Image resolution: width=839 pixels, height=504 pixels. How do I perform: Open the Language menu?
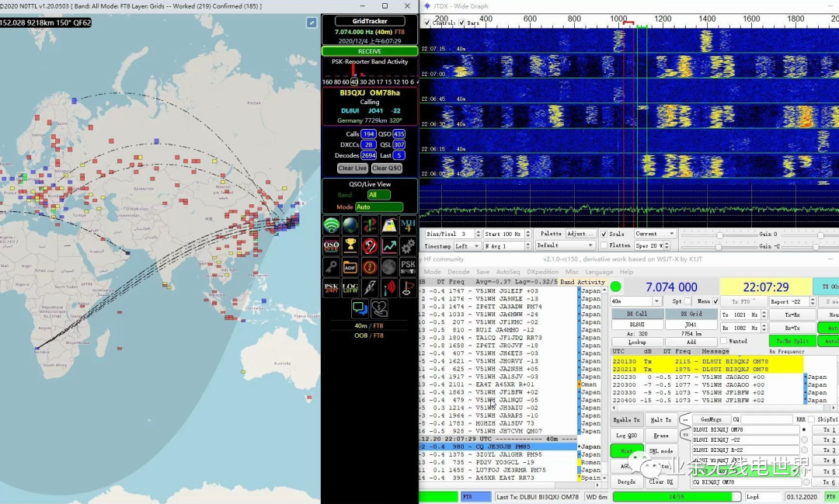click(599, 272)
